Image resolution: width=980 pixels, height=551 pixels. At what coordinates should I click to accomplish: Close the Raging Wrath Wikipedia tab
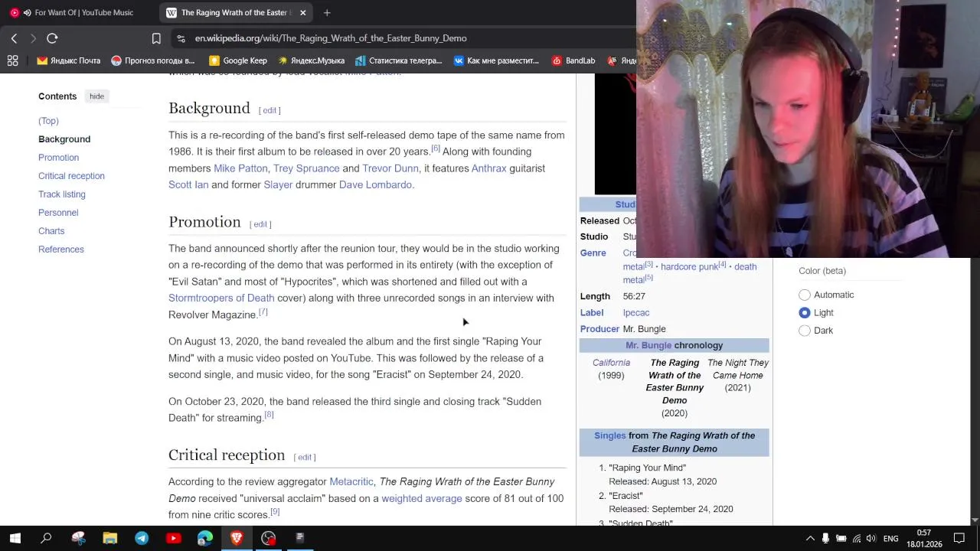click(302, 12)
